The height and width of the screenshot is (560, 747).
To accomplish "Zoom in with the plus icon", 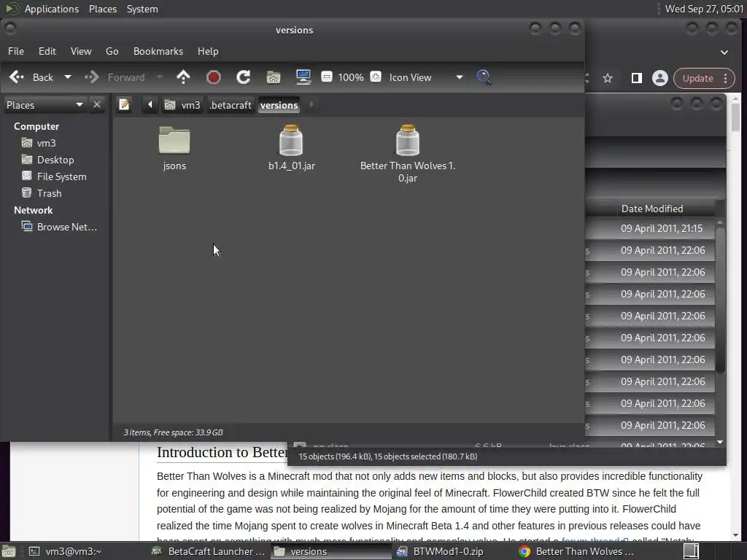I will click(x=376, y=77).
